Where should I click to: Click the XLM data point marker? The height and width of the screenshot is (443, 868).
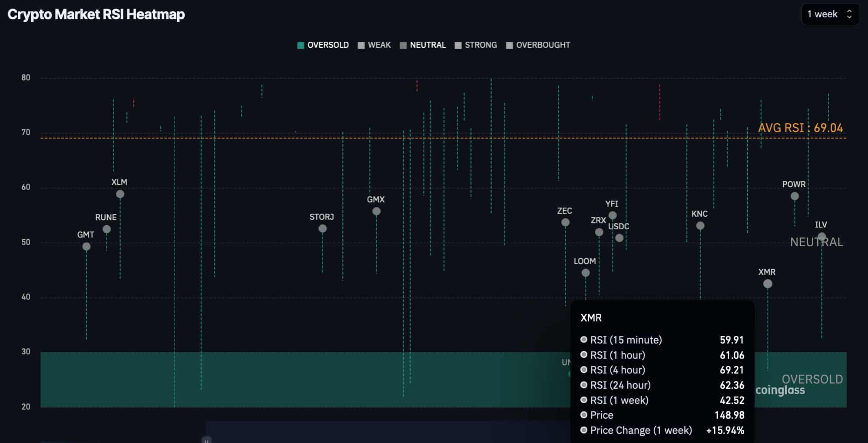click(120, 194)
